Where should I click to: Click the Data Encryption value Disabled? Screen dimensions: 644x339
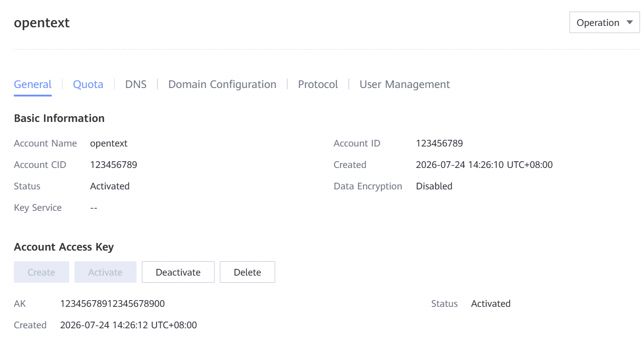point(434,186)
